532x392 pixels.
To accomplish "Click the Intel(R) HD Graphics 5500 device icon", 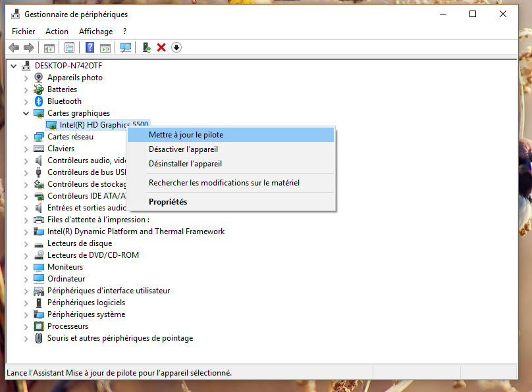I will pos(51,125).
